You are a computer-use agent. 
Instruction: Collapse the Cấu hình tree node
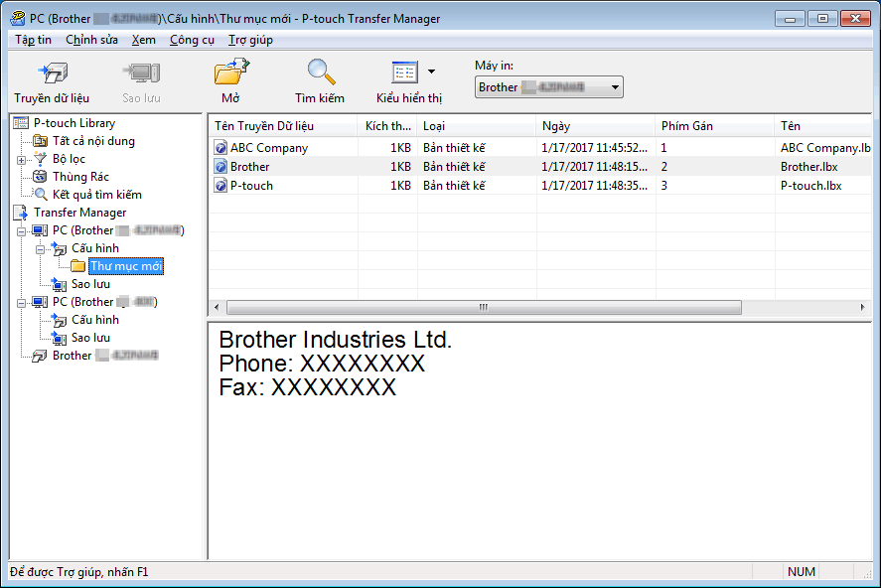pyautogui.click(x=41, y=248)
